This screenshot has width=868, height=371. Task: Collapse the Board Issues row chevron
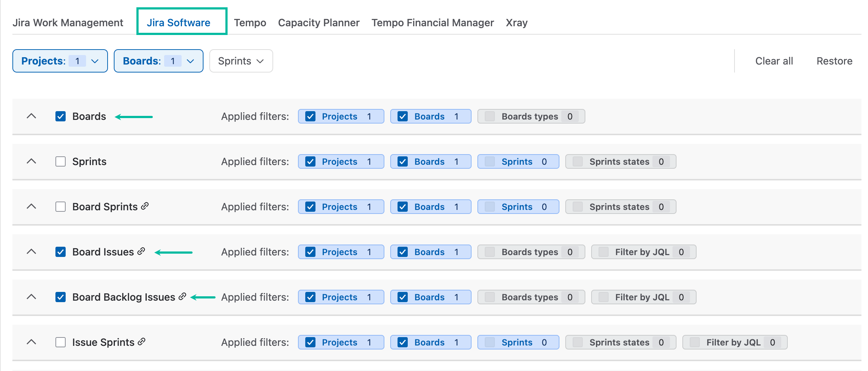(32, 252)
